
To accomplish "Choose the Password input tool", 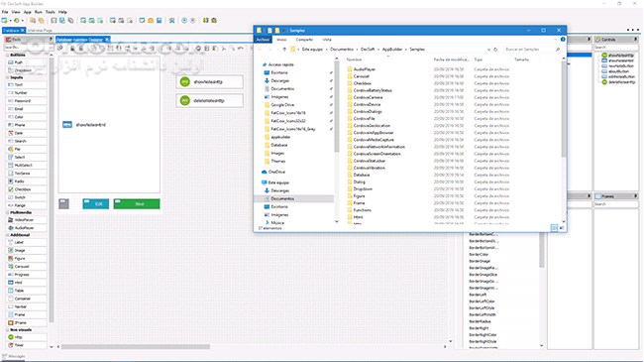I will (x=27, y=101).
